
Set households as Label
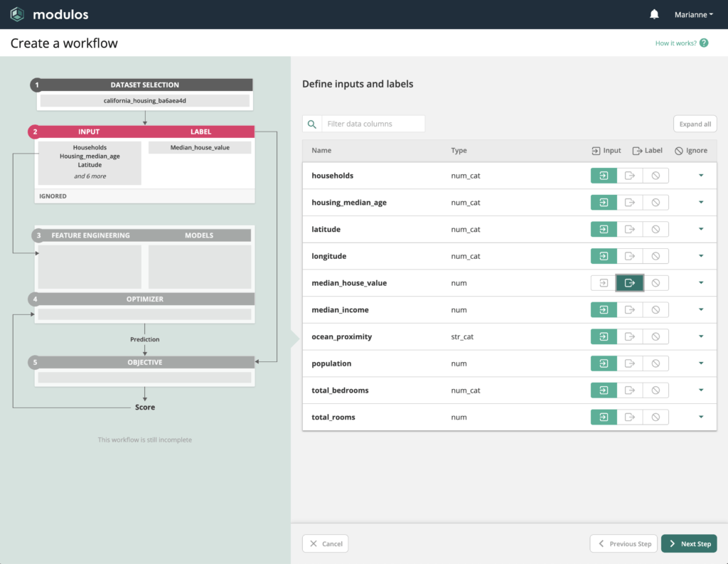tap(630, 176)
